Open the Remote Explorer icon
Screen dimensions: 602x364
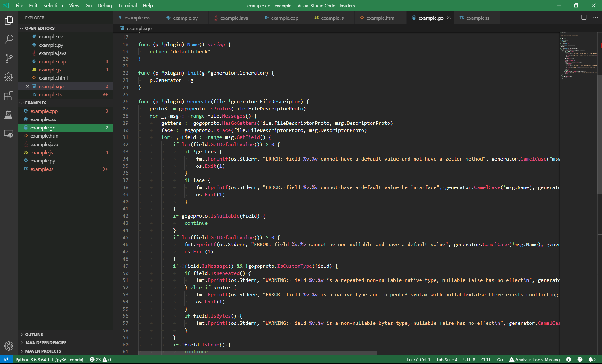point(9,134)
